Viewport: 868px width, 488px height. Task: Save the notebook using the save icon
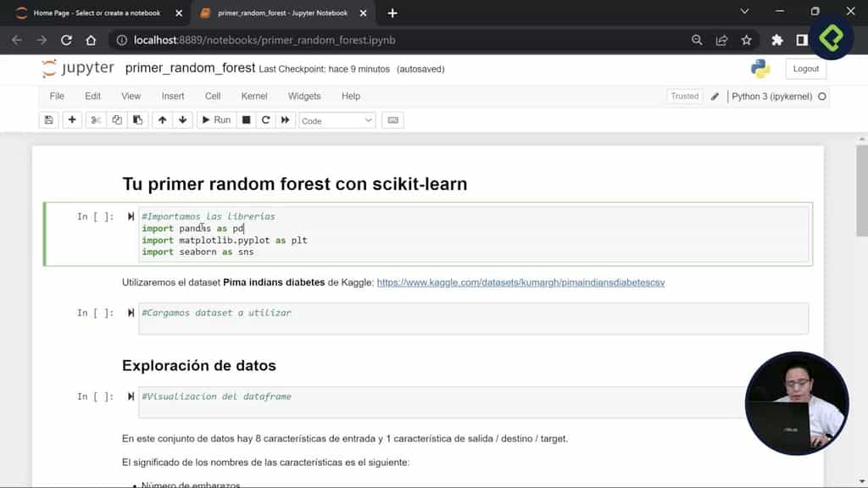pos(48,119)
